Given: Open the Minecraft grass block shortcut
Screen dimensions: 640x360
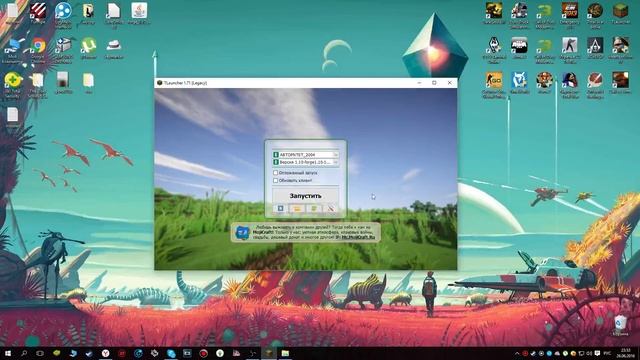Looking at the screenshot, I should [x=620, y=11].
